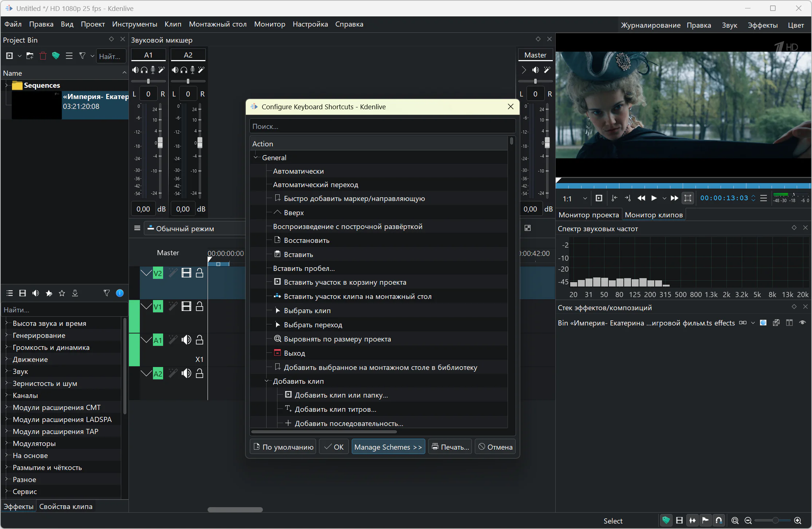Collapse the General shortcuts group

pyautogui.click(x=256, y=158)
